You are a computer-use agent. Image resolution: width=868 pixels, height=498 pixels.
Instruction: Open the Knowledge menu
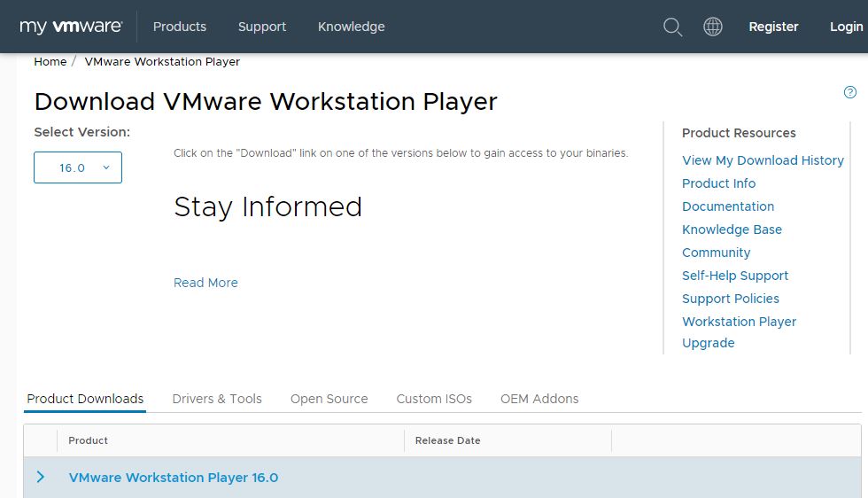[x=351, y=27]
